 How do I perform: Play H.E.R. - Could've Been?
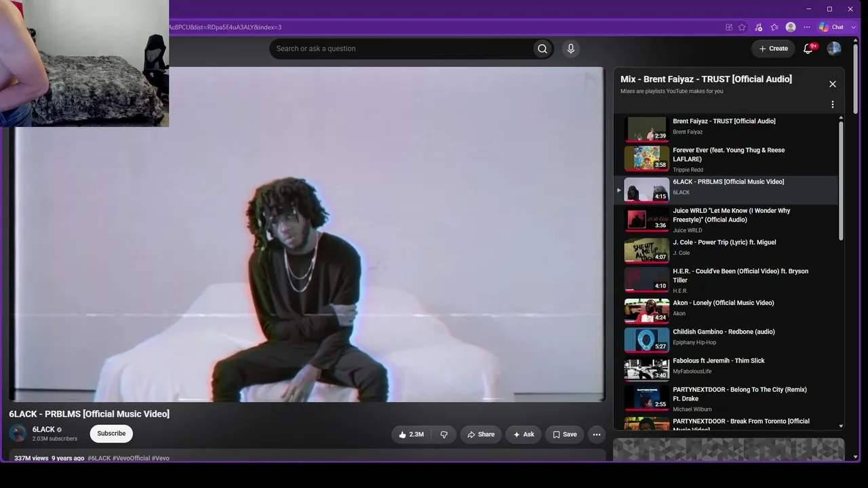(x=726, y=280)
